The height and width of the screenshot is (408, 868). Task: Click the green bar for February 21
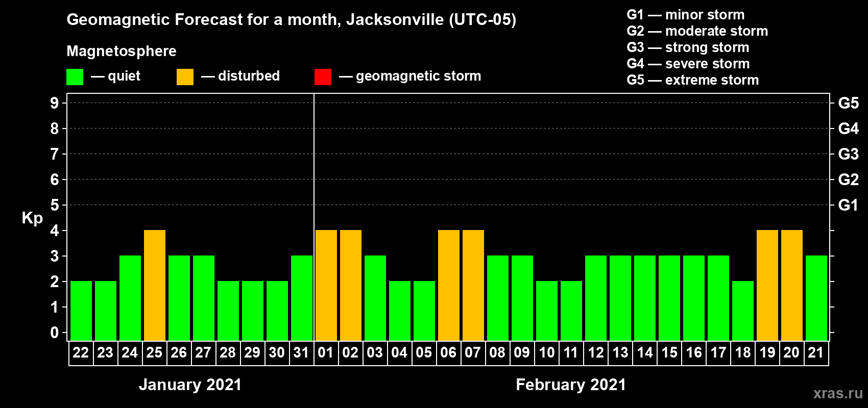816,298
